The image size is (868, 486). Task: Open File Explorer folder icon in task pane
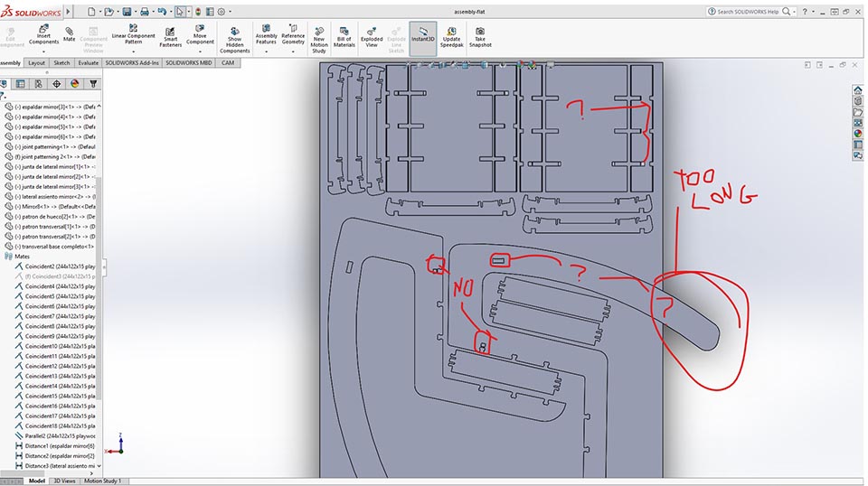pos(857,112)
